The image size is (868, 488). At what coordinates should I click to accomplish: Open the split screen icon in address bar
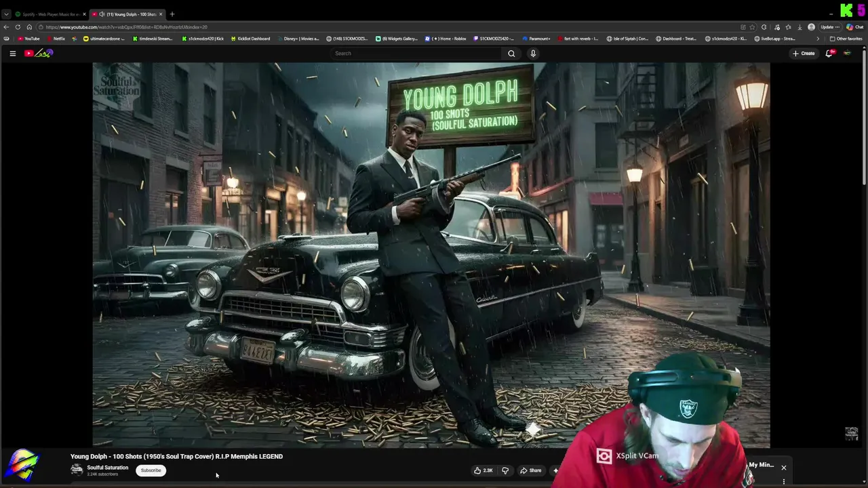(x=743, y=27)
